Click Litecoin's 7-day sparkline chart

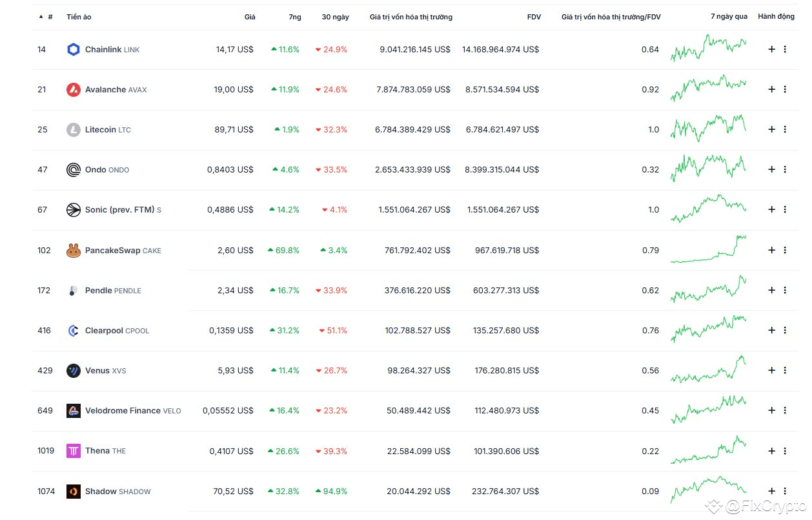coord(708,129)
